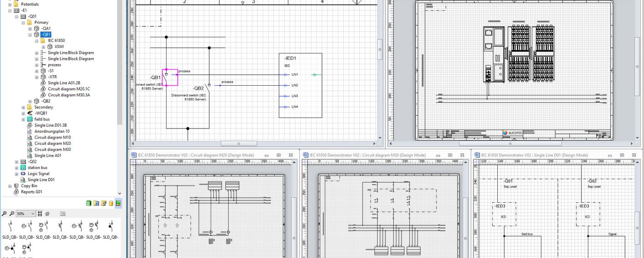Click the magenta-highlighted -QB1 switch symbol
644x258 pixels.
169,77
